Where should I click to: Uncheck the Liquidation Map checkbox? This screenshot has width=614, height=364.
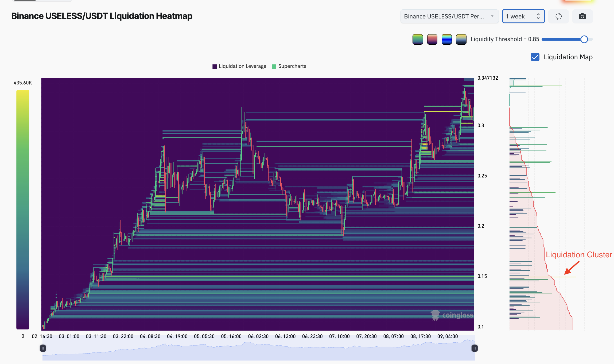coord(535,57)
